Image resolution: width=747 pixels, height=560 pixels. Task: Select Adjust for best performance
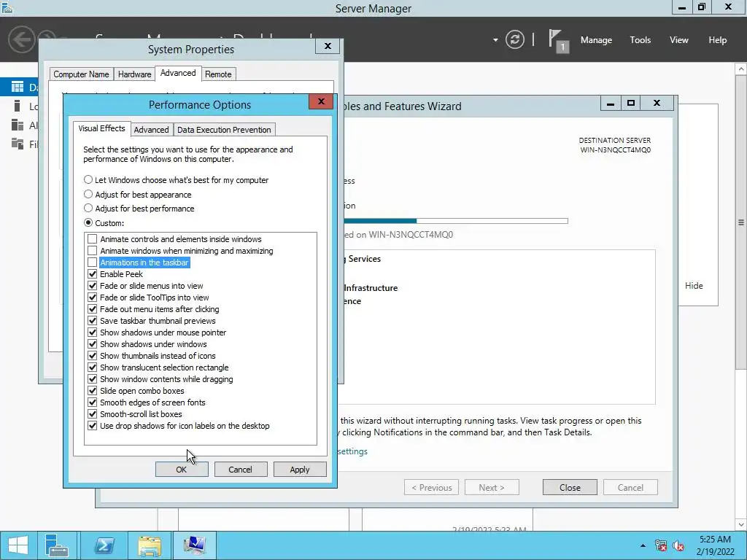point(88,208)
